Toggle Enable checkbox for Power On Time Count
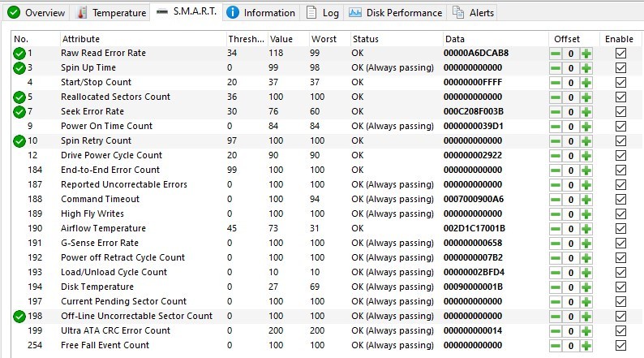Screen dimensions: 644x358 click(621, 127)
